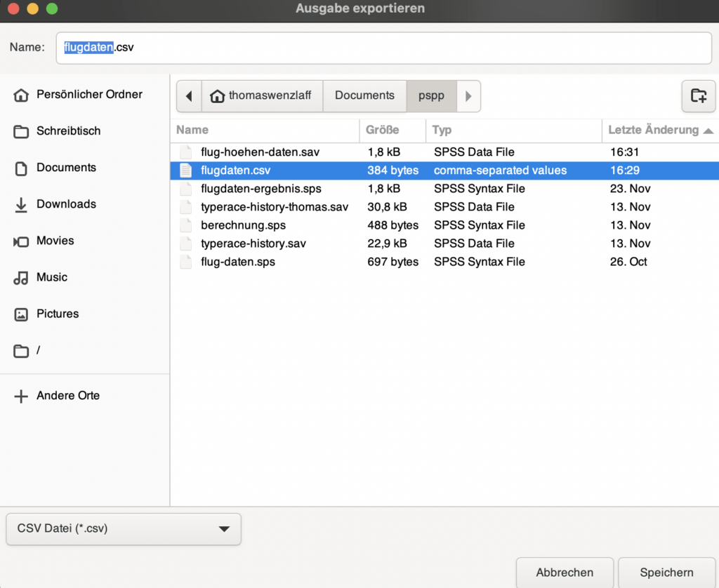Click Andere Orte plus entry
The width and height of the screenshot is (719, 588).
pyautogui.click(x=67, y=396)
